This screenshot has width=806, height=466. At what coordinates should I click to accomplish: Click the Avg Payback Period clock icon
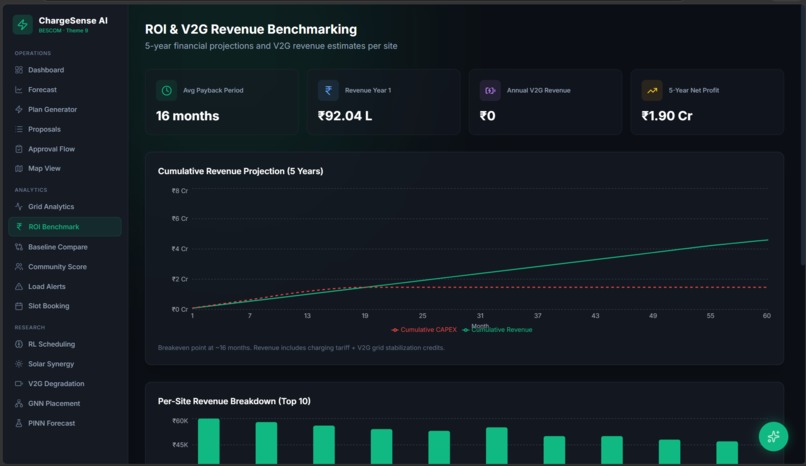pos(167,90)
